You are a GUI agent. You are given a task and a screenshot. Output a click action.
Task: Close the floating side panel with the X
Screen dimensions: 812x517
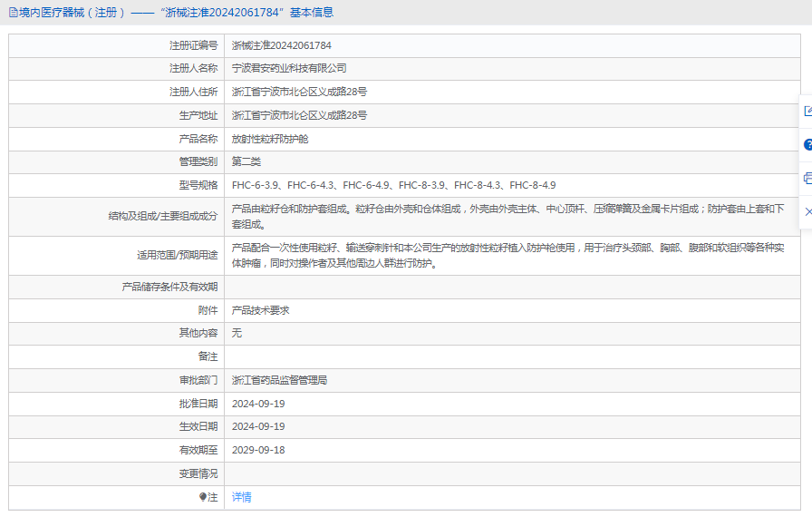pos(808,212)
